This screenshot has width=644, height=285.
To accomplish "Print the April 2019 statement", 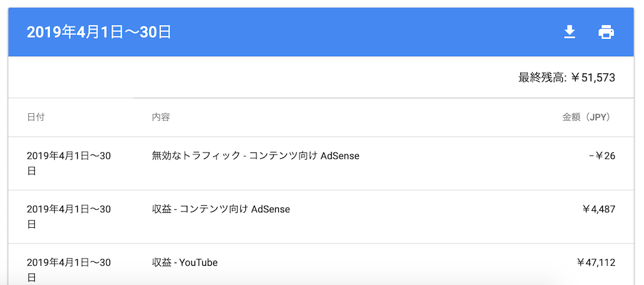I will point(606,32).
